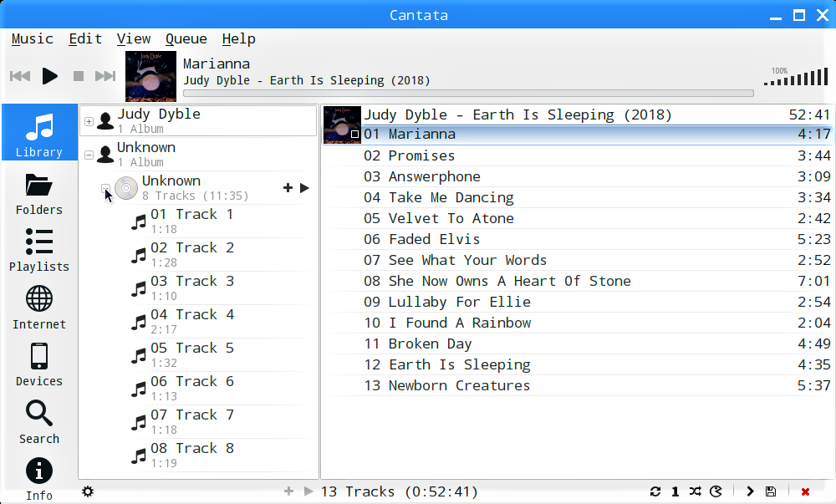Open the Internet services view
Viewport: 836px width, 504px height.
[39, 308]
